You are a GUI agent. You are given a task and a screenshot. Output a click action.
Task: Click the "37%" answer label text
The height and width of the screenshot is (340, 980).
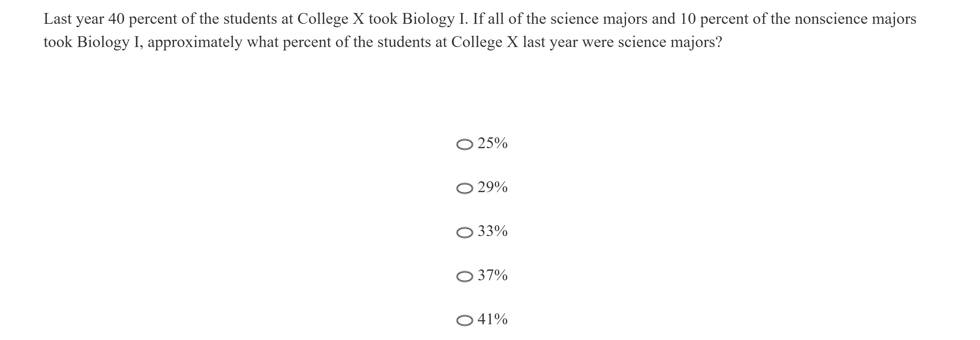492,275
